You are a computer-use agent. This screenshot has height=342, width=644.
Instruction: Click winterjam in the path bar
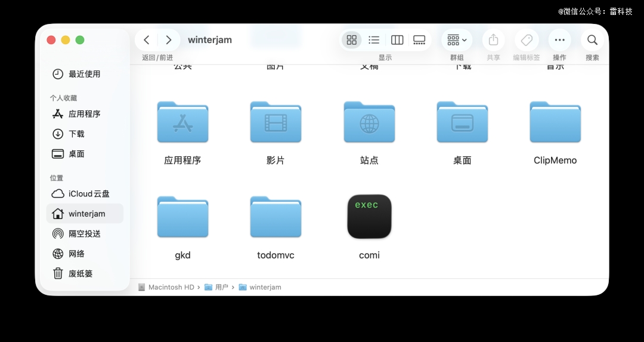260,287
